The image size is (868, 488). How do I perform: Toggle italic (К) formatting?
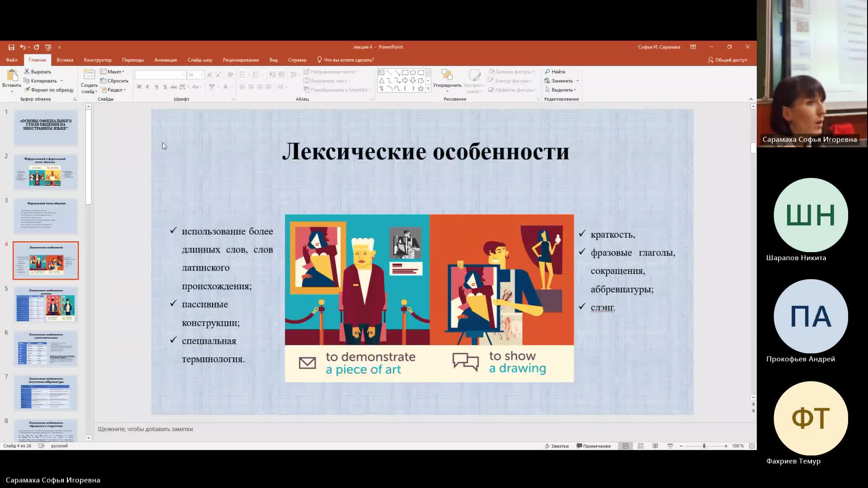click(x=147, y=87)
